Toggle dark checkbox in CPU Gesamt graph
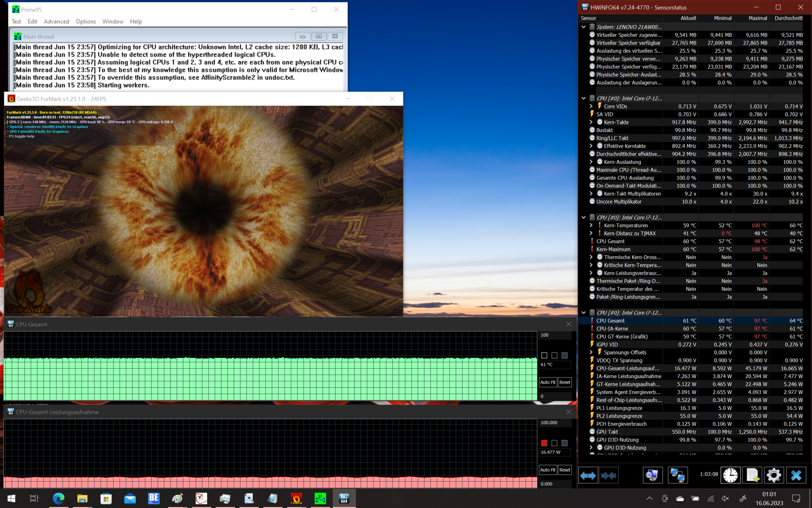 pos(565,356)
